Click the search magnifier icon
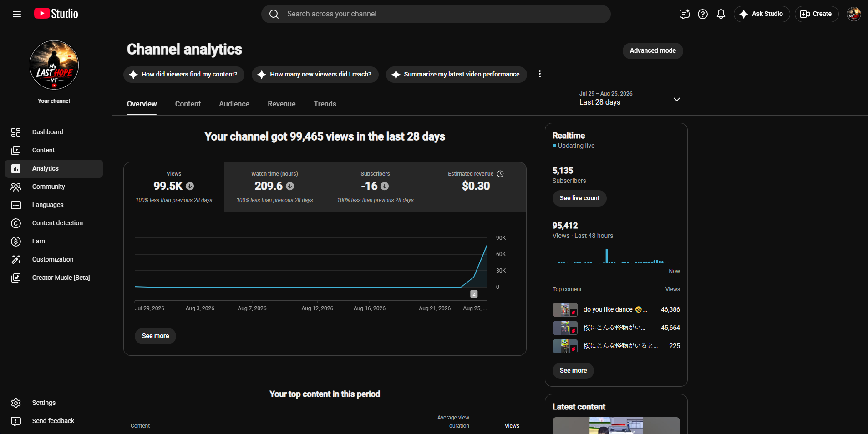Image resolution: width=868 pixels, height=434 pixels. pyautogui.click(x=274, y=14)
